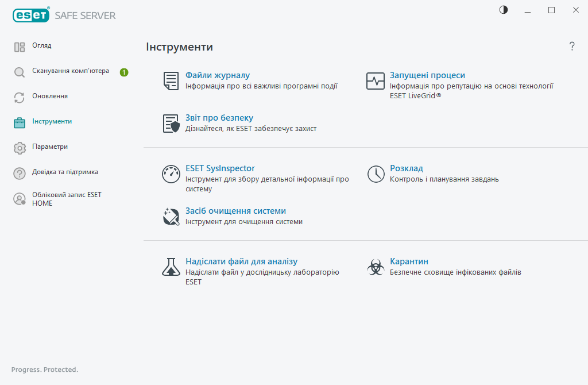Image resolution: width=588 pixels, height=385 pixels.
Task: Click the Quarantine biohazard icon
Action: pos(376,267)
